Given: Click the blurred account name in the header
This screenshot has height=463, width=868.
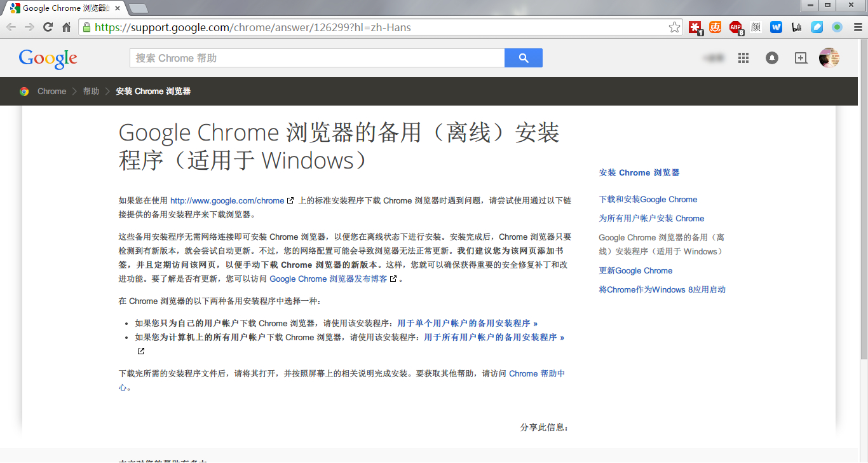Looking at the screenshot, I should pos(714,58).
